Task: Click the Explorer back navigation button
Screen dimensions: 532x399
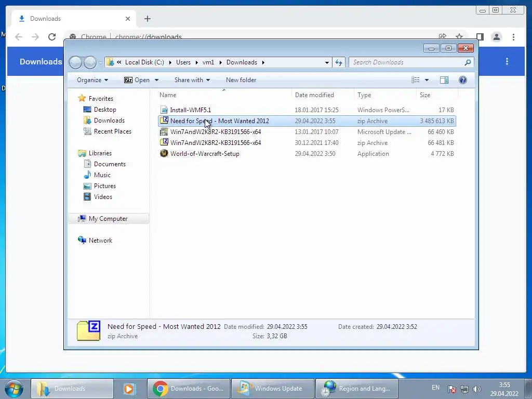Action: [x=75, y=62]
